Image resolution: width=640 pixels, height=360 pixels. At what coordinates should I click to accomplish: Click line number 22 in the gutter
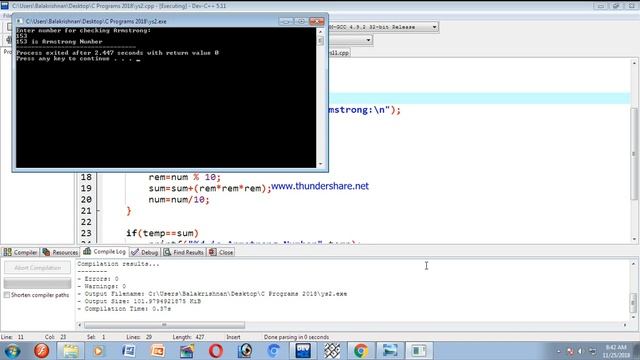click(86, 222)
